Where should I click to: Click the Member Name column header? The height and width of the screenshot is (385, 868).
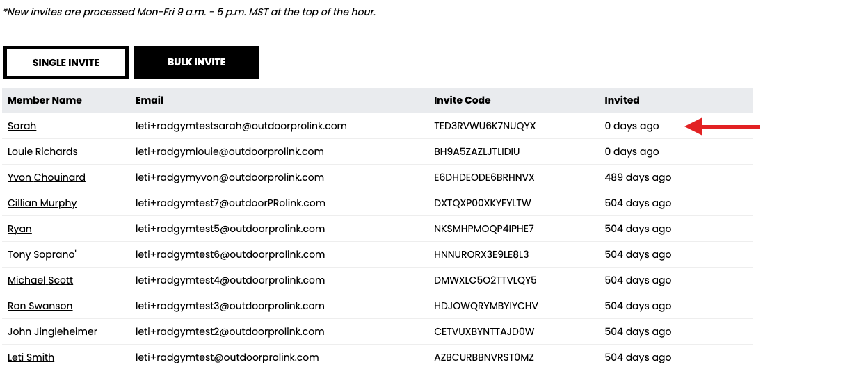pyautogui.click(x=45, y=100)
